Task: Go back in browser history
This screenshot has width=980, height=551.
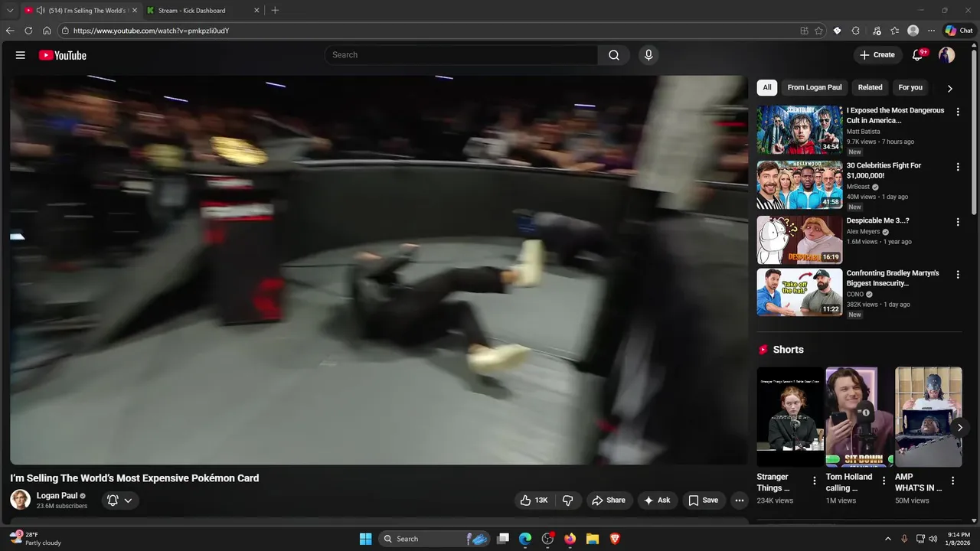Action: pyautogui.click(x=10, y=31)
